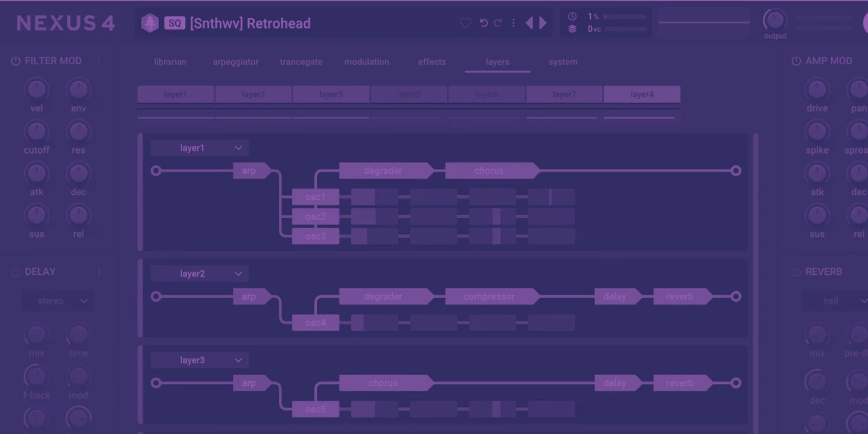Select the highlighted layer4 button
The height and width of the screenshot is (434, 868).
coord(642,94)
